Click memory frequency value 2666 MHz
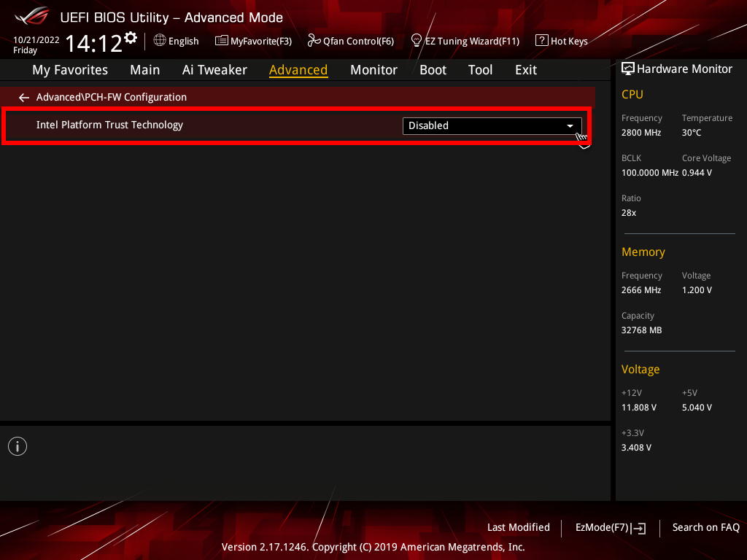This screenshot has width=747, height=560. [x=640, y=290]
